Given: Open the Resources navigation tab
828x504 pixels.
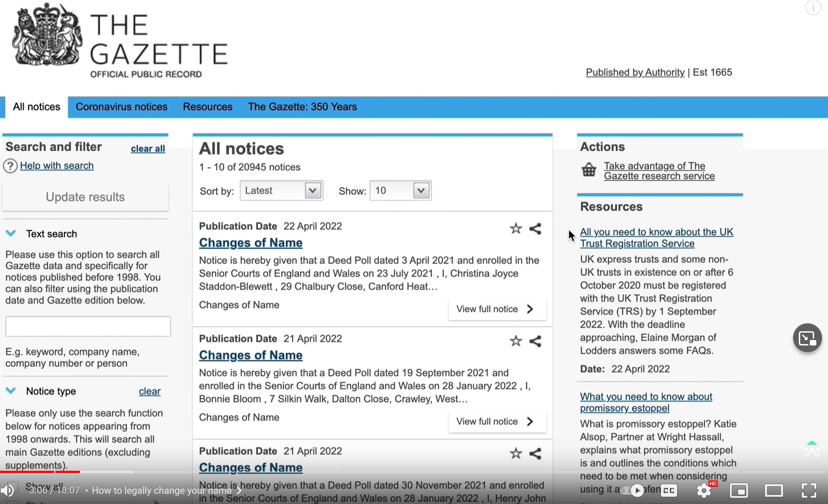Looking at the screenshot, I should (x=208, y=107).
